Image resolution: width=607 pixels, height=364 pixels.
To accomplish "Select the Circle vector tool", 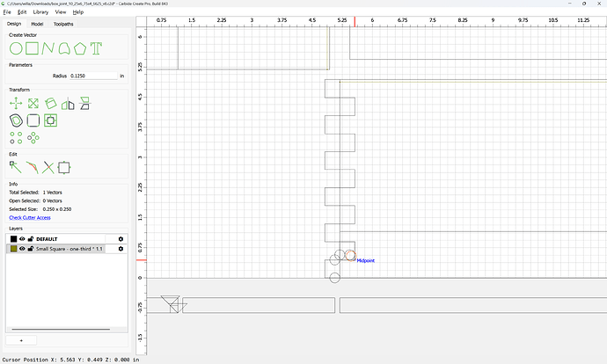I will tap(16, 48).
